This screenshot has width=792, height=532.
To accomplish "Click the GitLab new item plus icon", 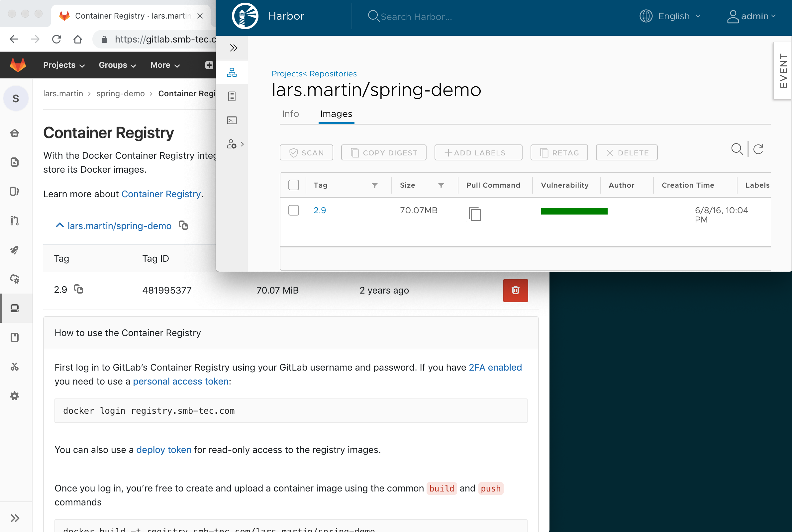I will pos(209,65).
